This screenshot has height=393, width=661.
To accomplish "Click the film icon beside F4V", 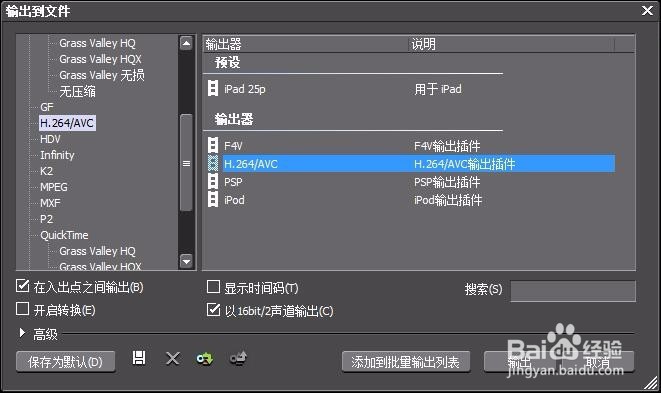I will (213, 145).
